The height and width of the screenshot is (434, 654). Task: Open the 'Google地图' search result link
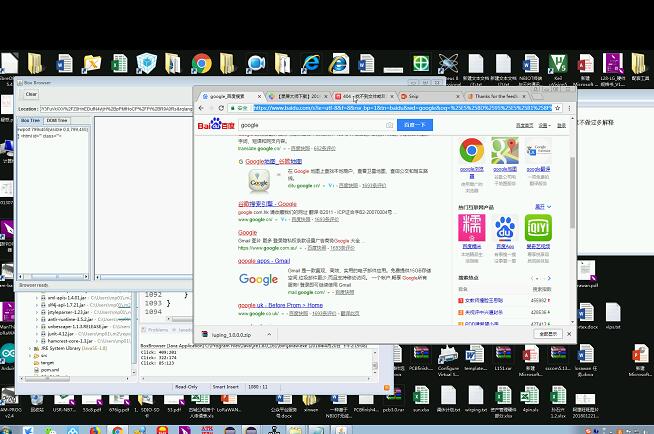(x=273, y=161)
